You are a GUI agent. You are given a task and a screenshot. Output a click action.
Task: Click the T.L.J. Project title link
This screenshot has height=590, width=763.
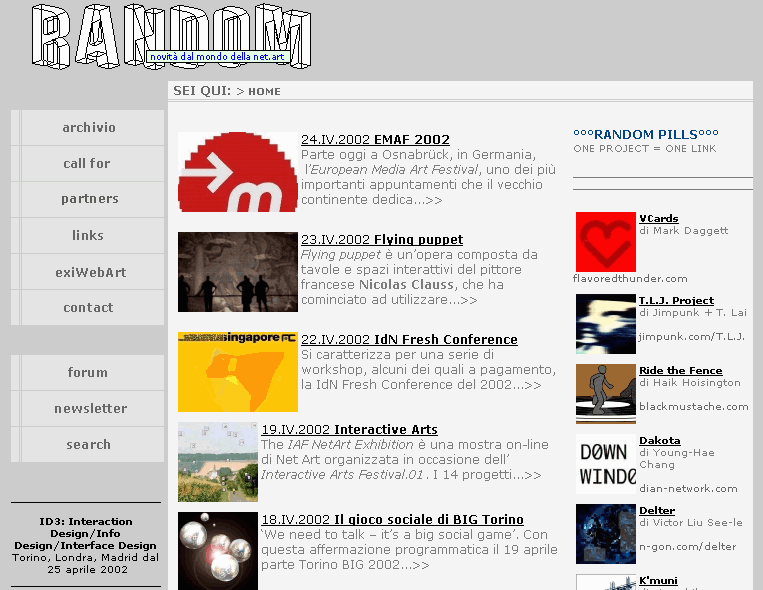[x=676, y=300]
